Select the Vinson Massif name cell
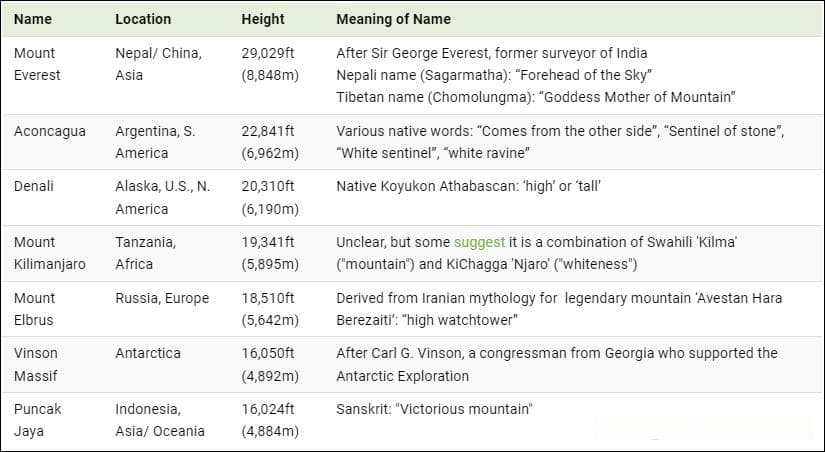The height and width of the screenshot is (452, 825). (x=36, y=365)
